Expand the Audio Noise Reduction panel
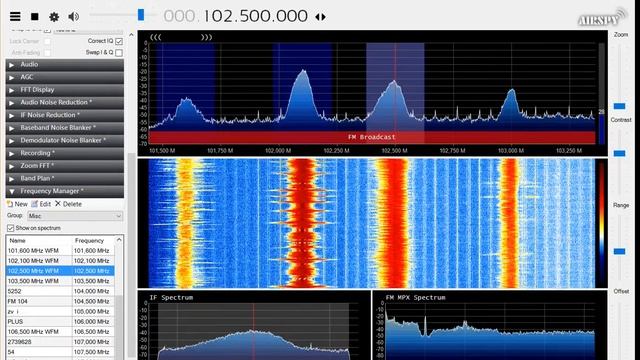 click(64, 102)
